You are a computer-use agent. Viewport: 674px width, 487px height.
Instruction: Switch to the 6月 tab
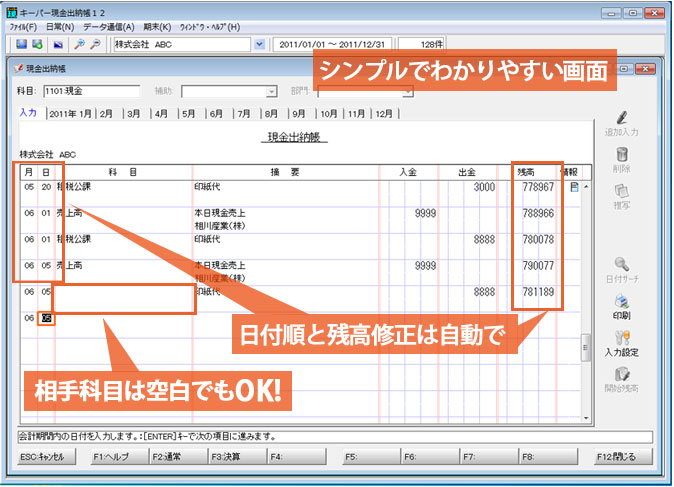(216, 114)
